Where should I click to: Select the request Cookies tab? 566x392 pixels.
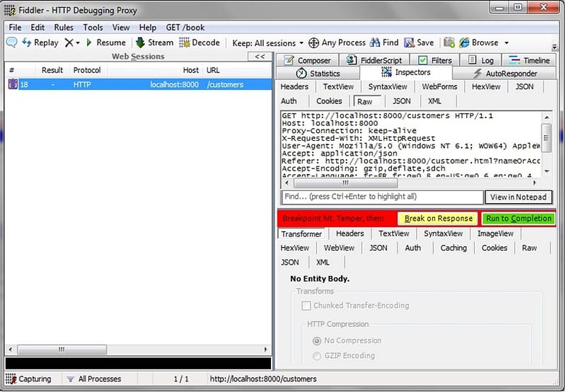coord(329,101)
